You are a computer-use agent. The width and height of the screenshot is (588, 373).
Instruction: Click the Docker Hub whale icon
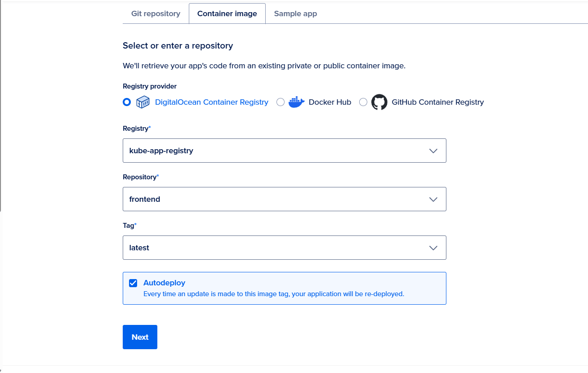[297, 102]
